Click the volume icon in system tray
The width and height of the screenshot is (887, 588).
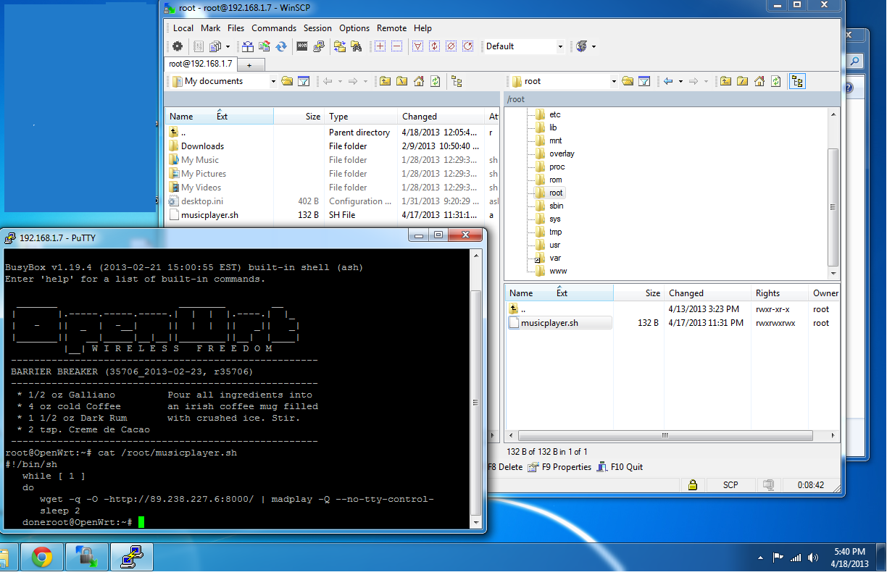point(815,557)
